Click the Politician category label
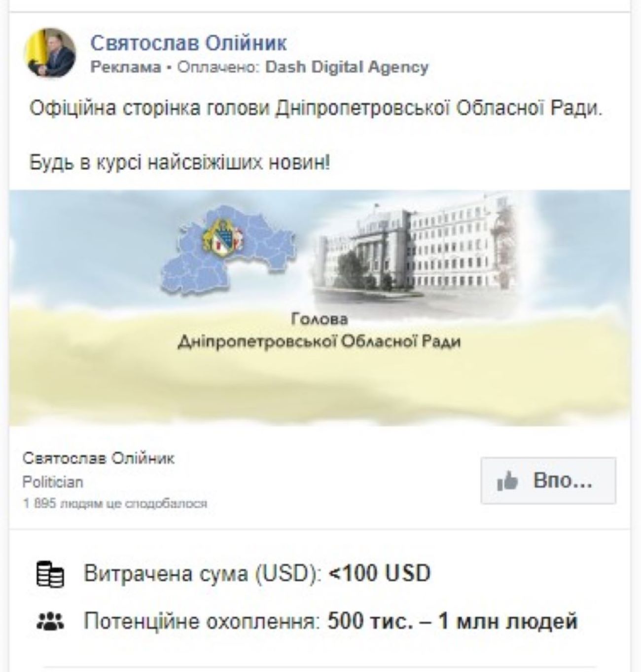641x672 pixels. point(53,482)
